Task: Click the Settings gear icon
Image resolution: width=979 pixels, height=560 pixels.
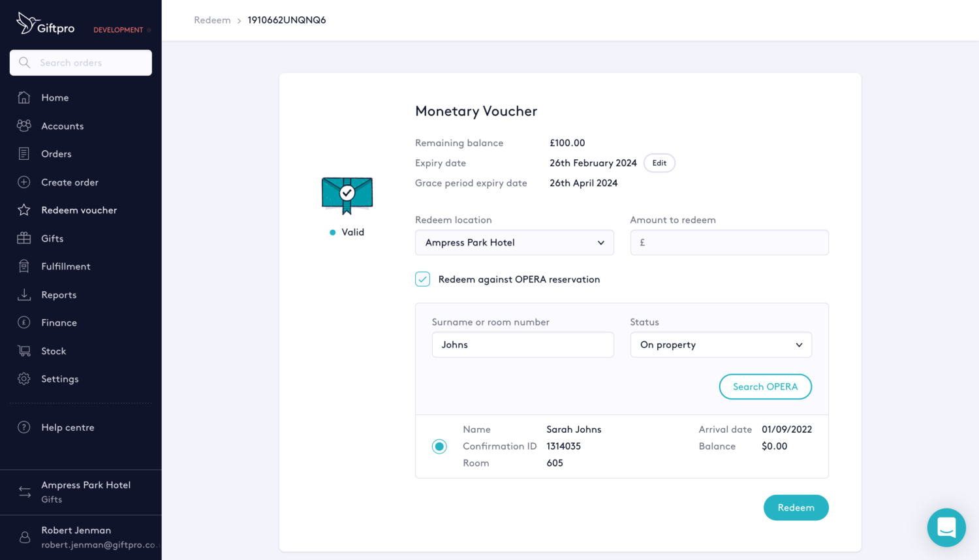Action: (24, 379)
